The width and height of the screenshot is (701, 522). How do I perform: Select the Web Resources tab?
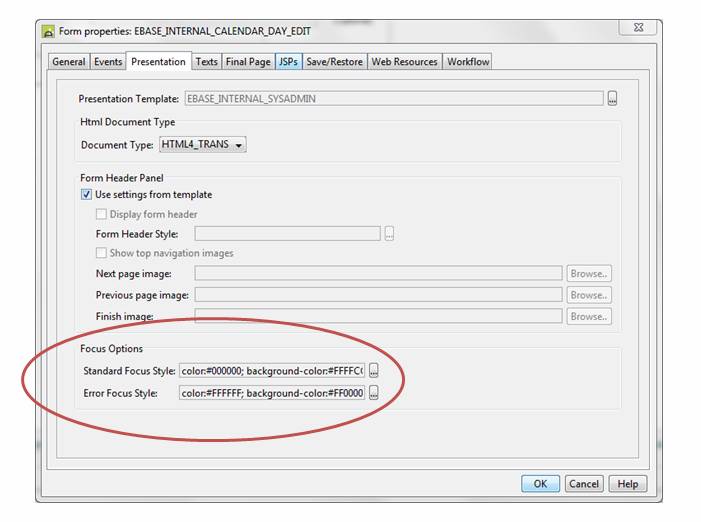pyautogui.click(x=405, y=62)
